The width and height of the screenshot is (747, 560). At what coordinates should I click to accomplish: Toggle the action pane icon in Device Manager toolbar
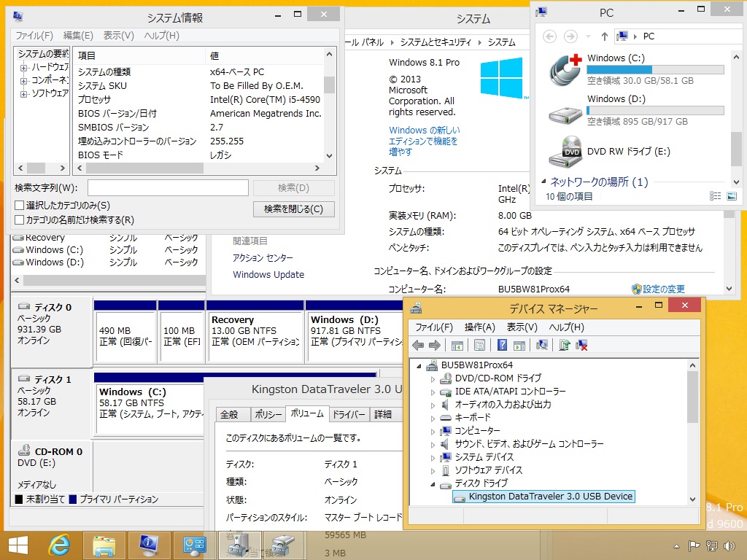click(519, 345)
